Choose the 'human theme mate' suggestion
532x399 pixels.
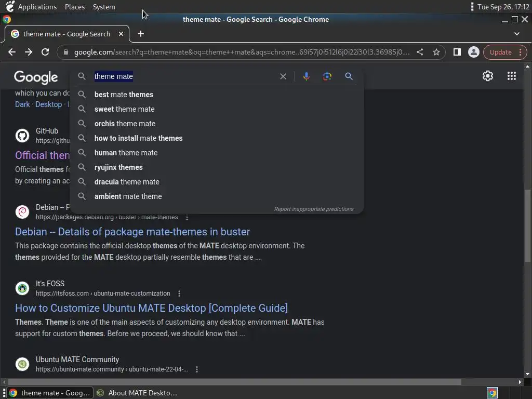tap(217, 153)
